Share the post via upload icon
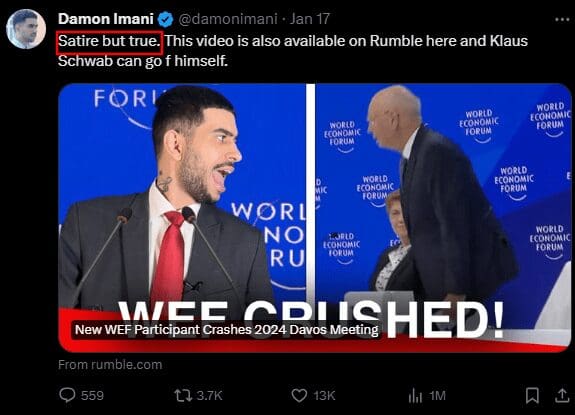 click(x=562, y=396)
